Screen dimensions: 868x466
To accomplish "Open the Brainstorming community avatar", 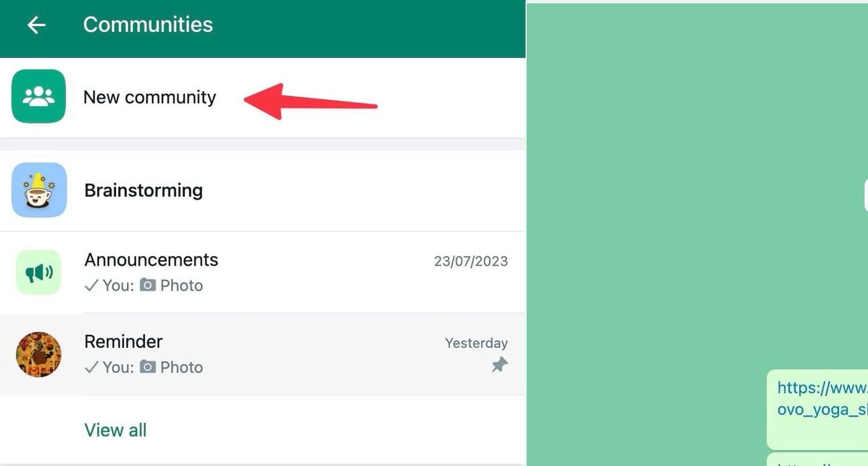I will point(39,190).
